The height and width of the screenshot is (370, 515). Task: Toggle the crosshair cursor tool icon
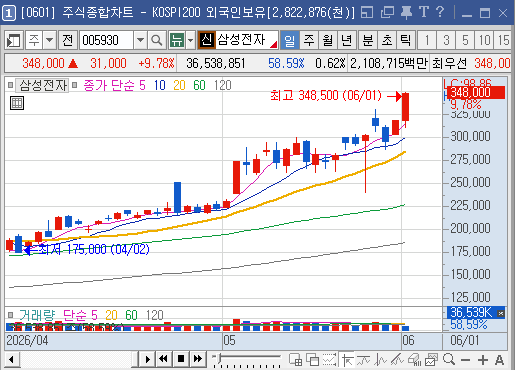(x=347, y=360)
